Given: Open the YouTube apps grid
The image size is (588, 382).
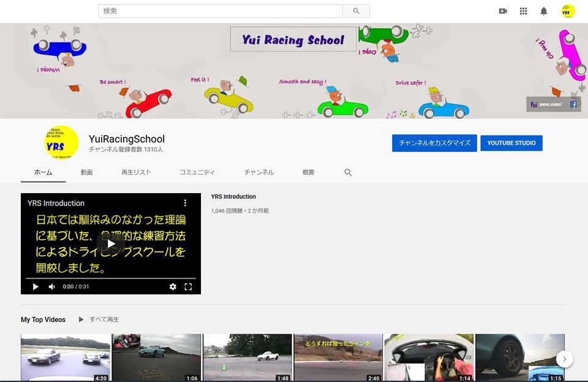Looking at the screenshot, I should [x=523, y=11].
